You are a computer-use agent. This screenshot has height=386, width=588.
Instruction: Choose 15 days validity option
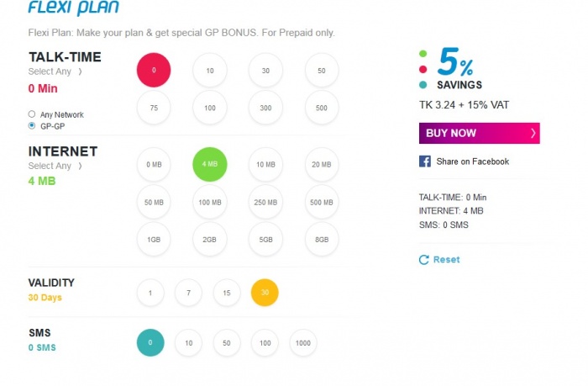click(x=227, y=293)
